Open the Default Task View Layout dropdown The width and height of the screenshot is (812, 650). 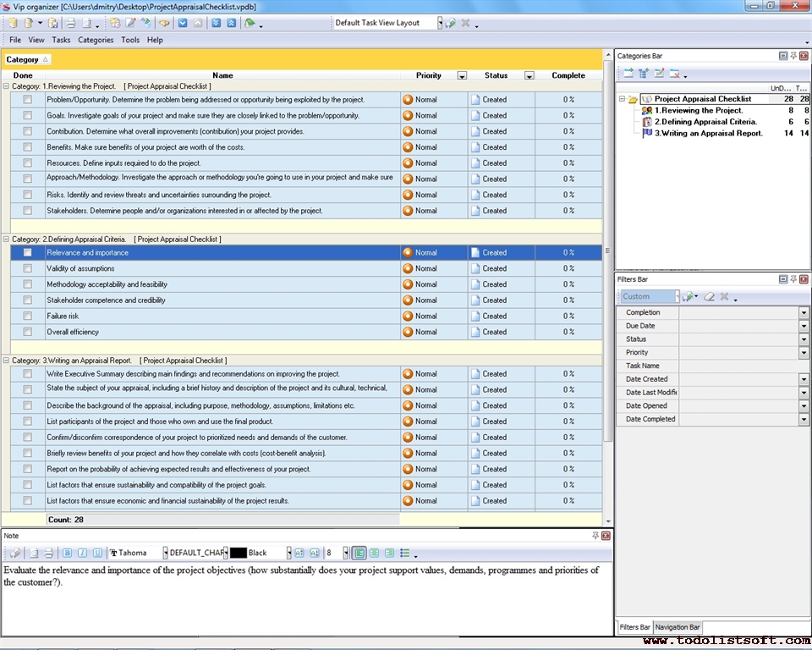click(x=440, y=23)
